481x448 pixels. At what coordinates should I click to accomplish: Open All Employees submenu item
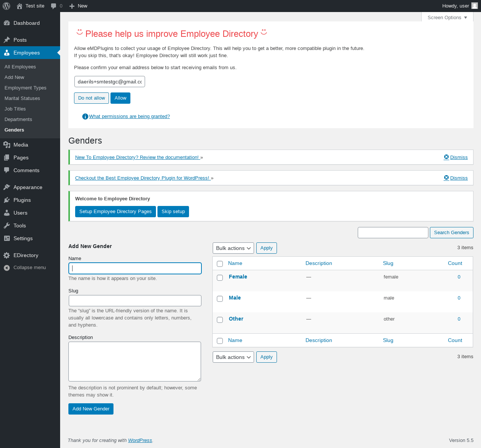[20, 67]
